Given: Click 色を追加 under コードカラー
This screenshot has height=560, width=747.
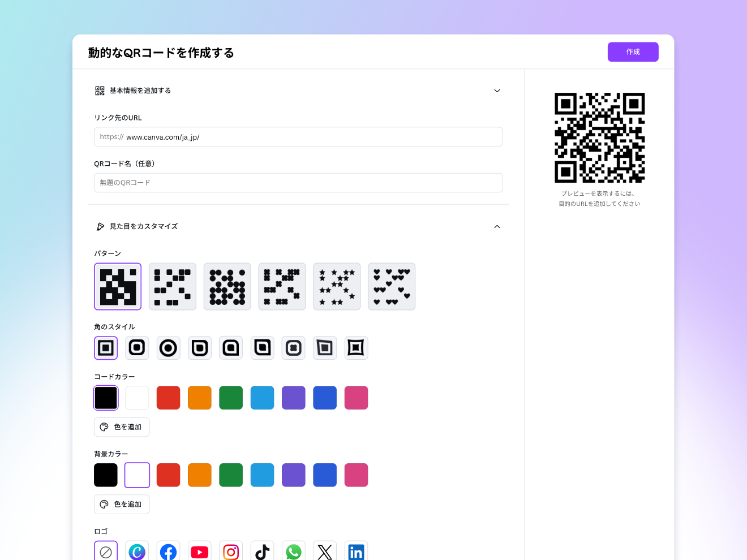Looking at the screenshot, I should coord(122,427).
